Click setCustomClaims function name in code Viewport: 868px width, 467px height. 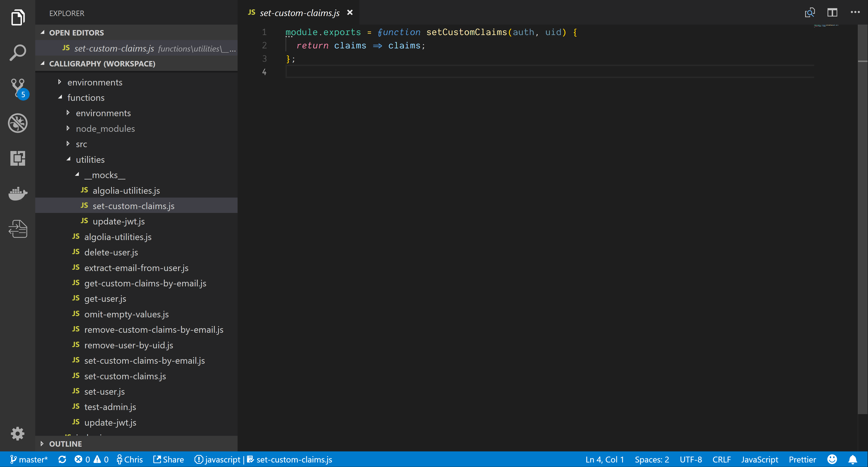466,32
